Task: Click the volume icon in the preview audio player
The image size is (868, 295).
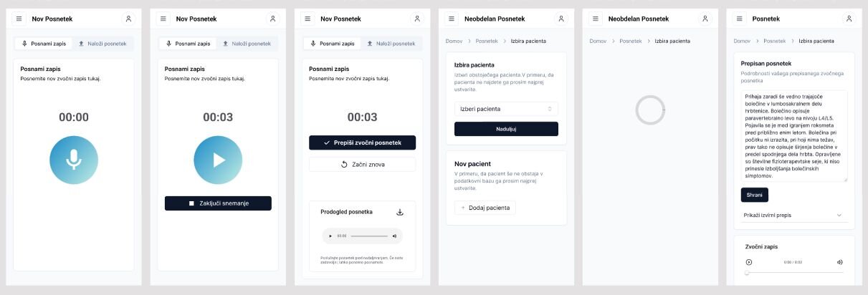Action: pos(394,236)
